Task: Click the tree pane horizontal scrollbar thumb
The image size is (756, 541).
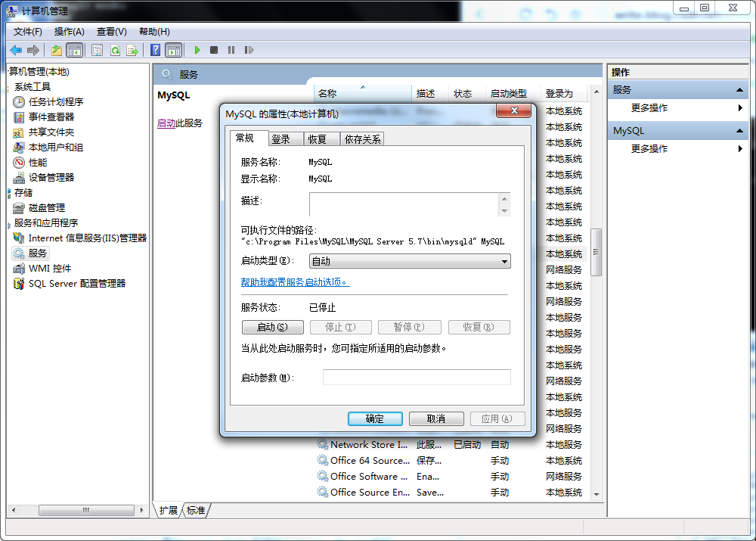Action: (86, 510)
